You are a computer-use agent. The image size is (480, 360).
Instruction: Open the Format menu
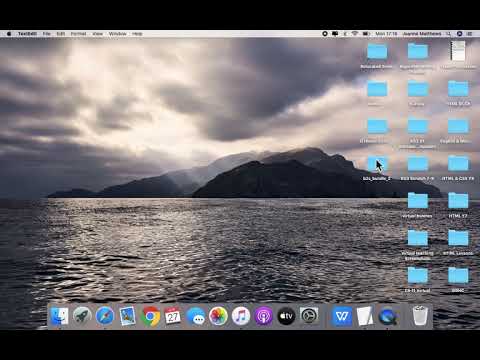pyautogui.click(x=78, y=34)
